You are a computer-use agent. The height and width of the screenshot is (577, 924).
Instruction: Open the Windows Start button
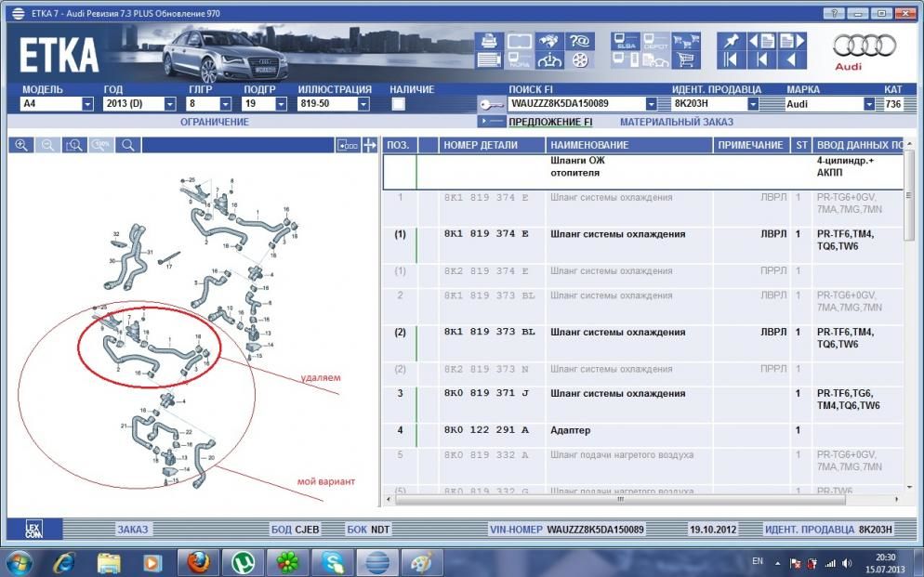[20, 563]
